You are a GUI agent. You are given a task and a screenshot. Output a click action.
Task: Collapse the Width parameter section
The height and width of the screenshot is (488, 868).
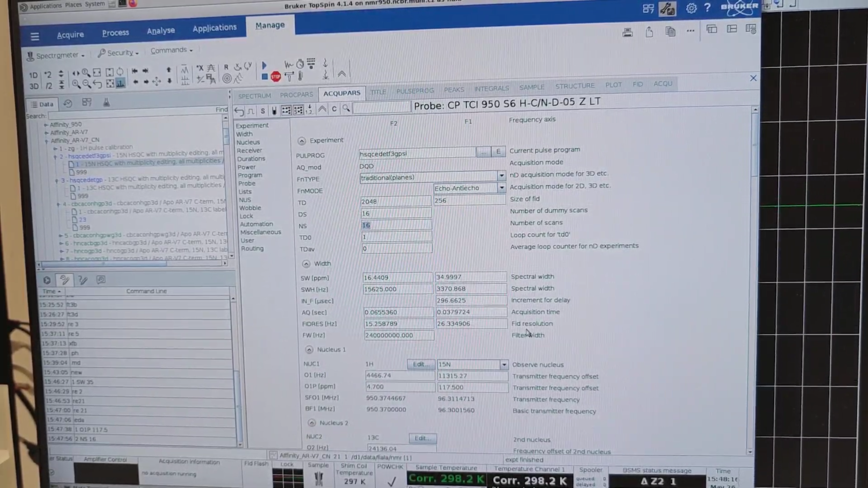[x=306, y=264]
